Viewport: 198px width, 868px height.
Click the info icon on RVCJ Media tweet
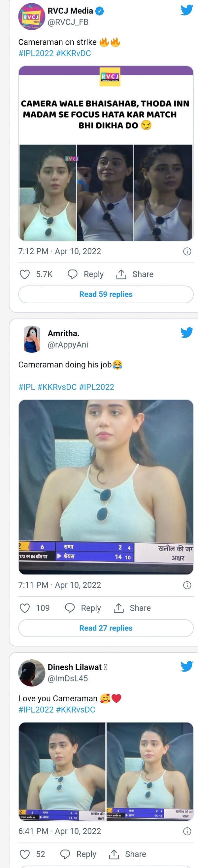[x=187, y=251]
